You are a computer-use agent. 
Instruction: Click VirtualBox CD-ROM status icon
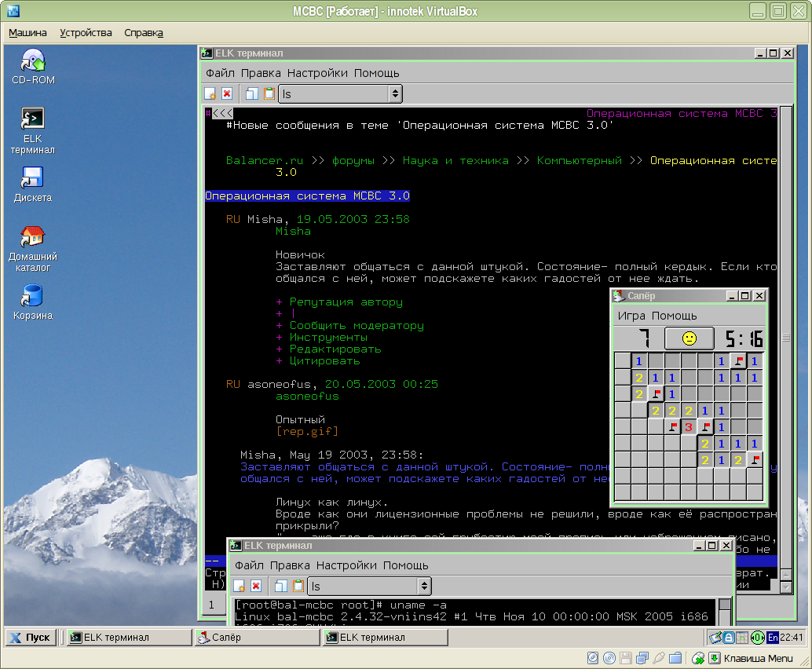(x=609, y=658)
